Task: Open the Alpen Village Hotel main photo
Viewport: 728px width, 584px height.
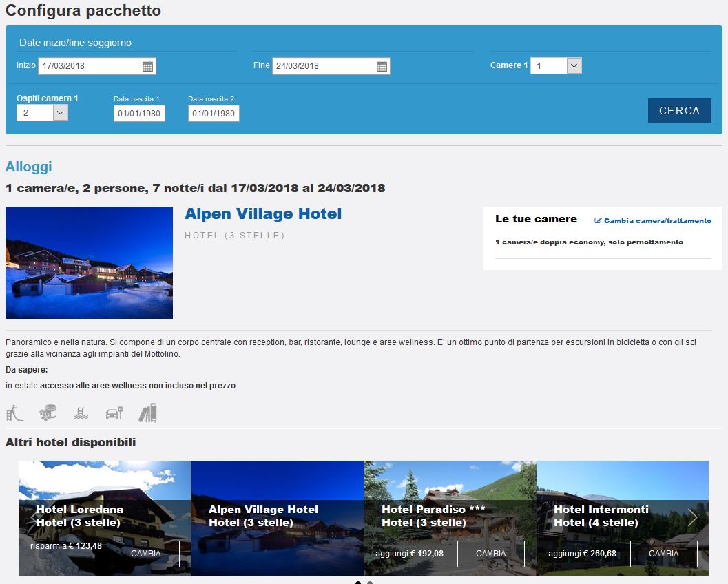Action: pyautogui.click(x=89, y=263)
